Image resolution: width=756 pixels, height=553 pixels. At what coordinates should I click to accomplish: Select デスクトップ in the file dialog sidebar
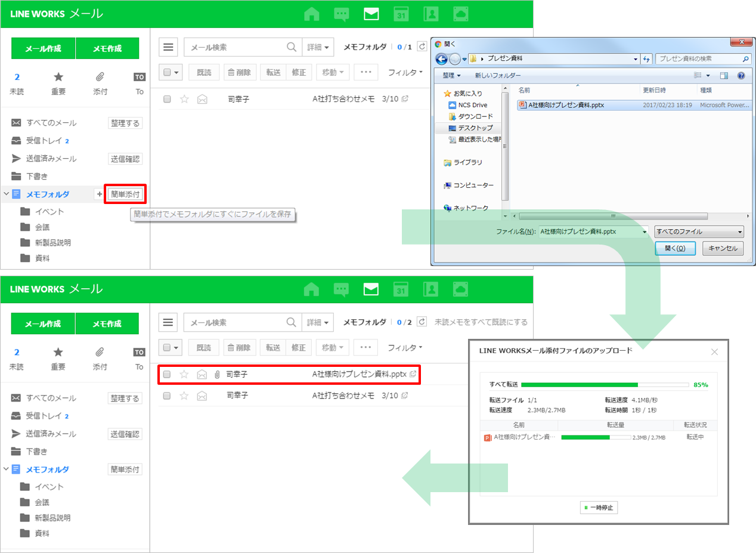(475, 128)
